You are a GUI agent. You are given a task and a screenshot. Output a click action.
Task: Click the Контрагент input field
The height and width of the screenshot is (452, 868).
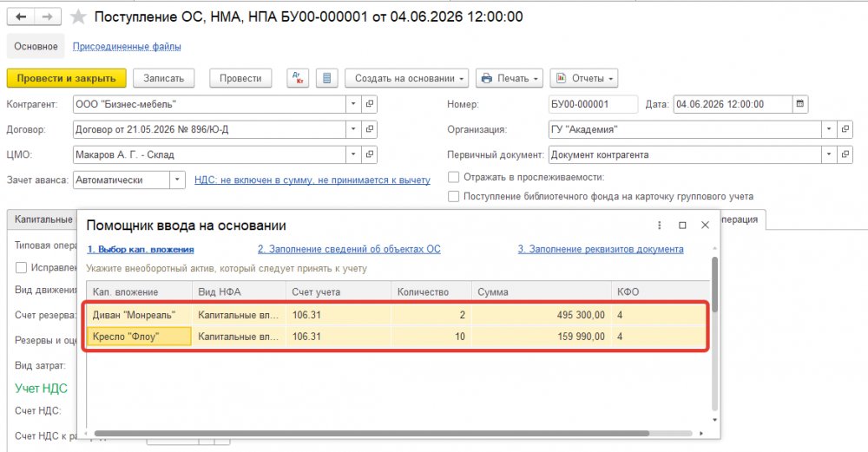tap(210, 104)
